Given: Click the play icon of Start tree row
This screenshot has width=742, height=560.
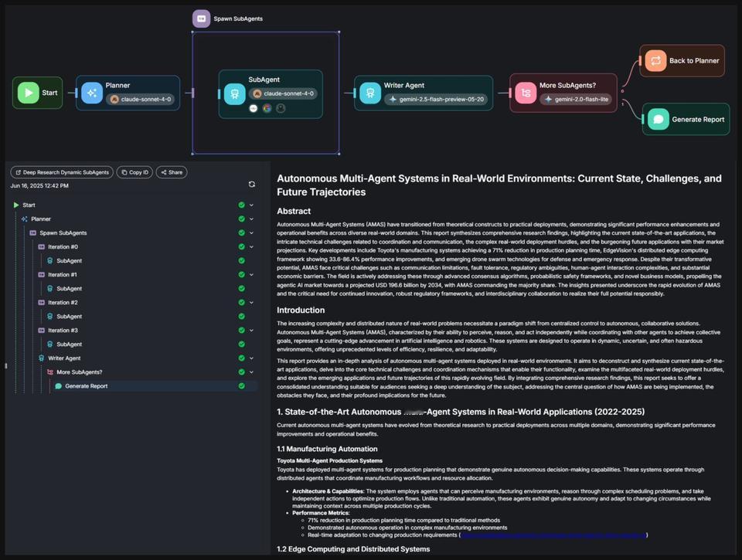Looking at the screenshot, I should 16,205.
